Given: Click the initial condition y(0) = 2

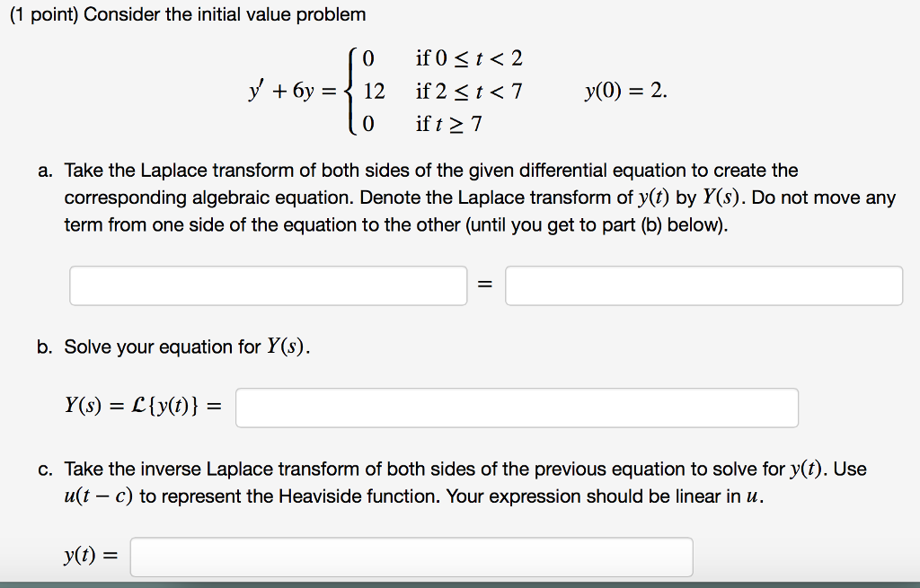Looking at the screenshot, I should pyautogui.click(x=625, y=91).
